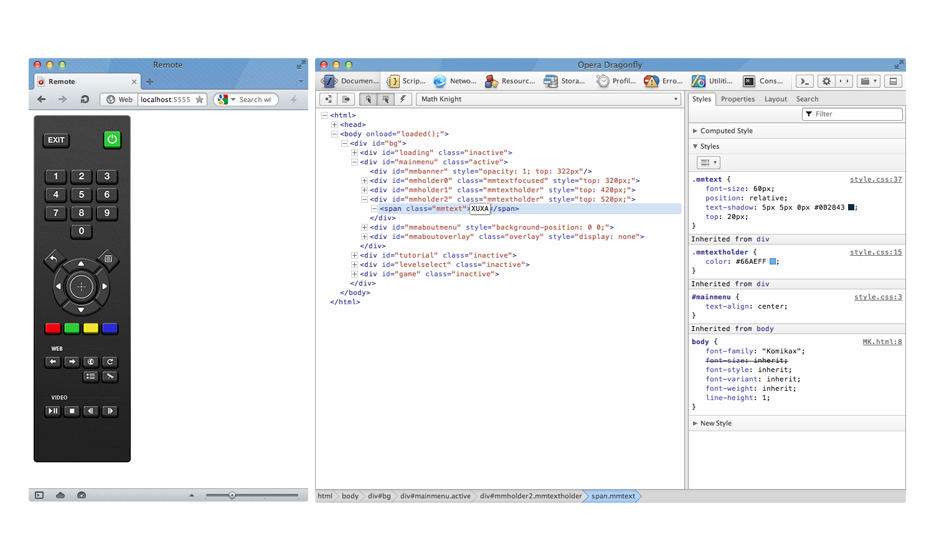Click the #66AEFF color swatch
Screen dimensions: 934x560
[773, 261]
